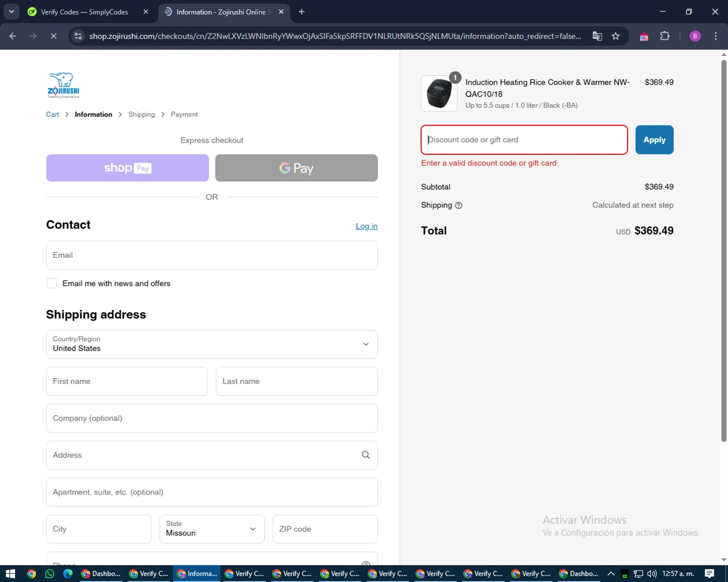Image resolution: width=728 pixels, height=582 pixels.
Task: Click Payment breadcrumb step
Action: 184,114
